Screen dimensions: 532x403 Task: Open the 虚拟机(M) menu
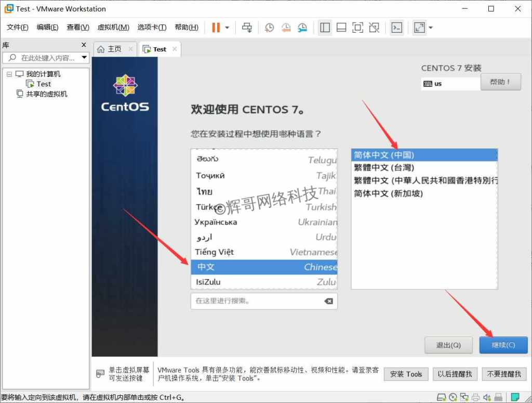click(x=113, y=28)
